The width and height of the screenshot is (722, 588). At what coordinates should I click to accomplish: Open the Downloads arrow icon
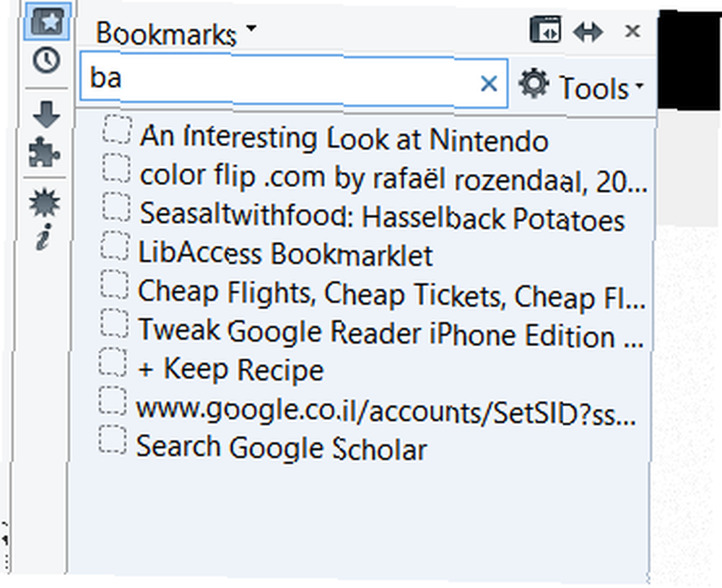[x=46, y=114]
